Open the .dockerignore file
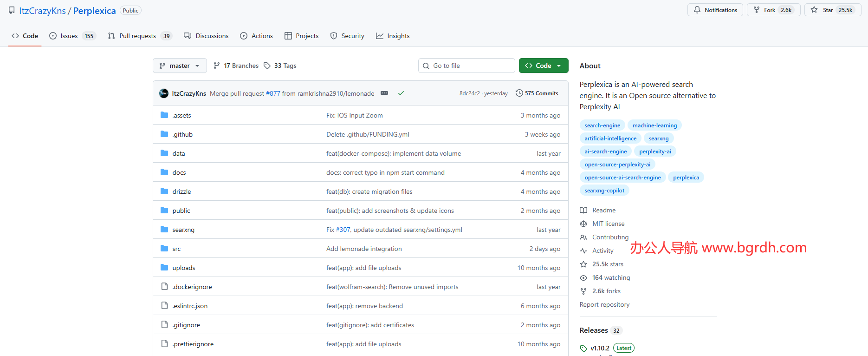This screenshot has height=356, width=868. (x=192, y=287)
